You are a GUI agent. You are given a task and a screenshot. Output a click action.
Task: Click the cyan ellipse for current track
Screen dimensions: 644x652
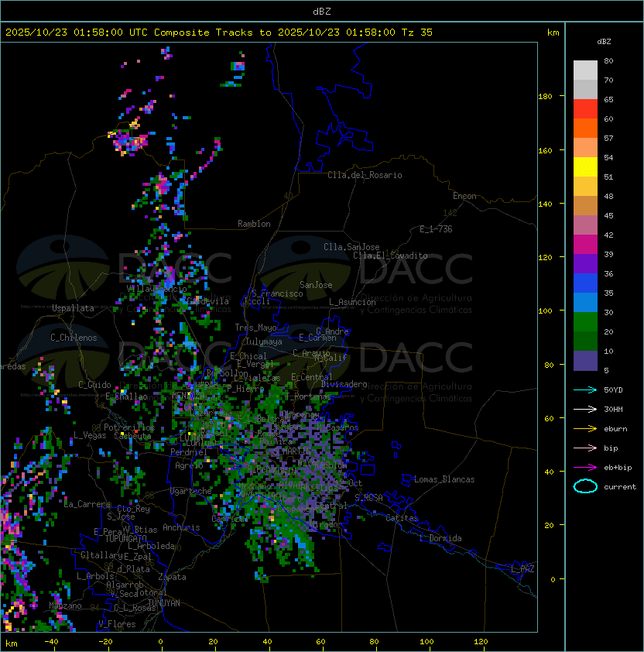585,486
